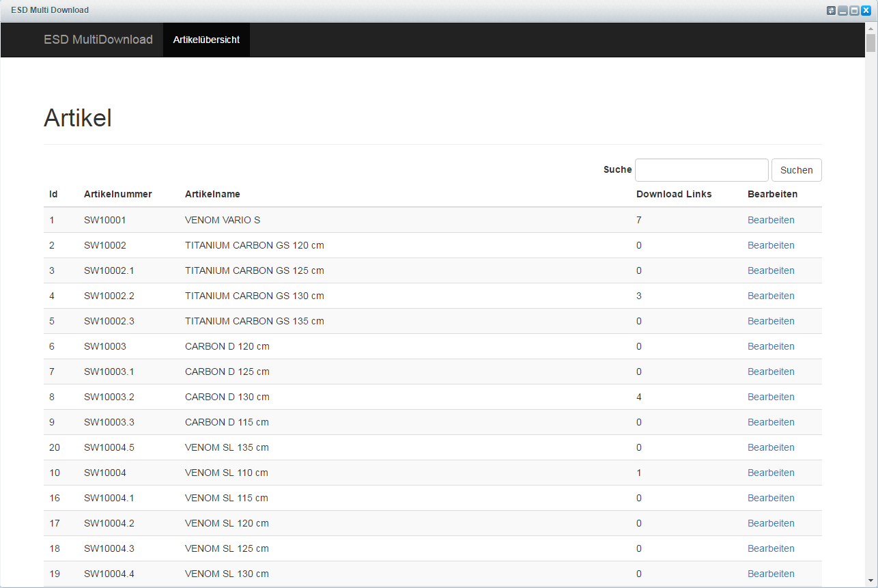Click Bearbeiten for CARBON D 115 cm
Image resolution: width=878 pixels, height=588 pixels.
point(771,422)
